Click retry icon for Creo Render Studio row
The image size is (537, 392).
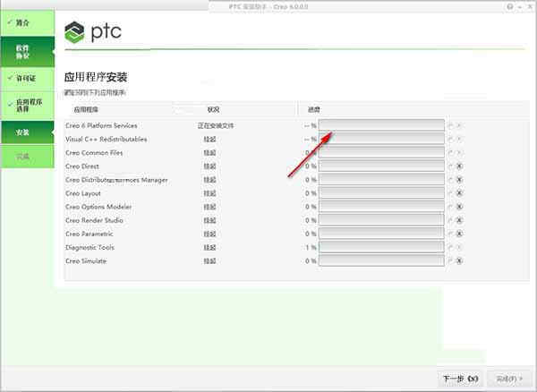click(x=451, y=220)
